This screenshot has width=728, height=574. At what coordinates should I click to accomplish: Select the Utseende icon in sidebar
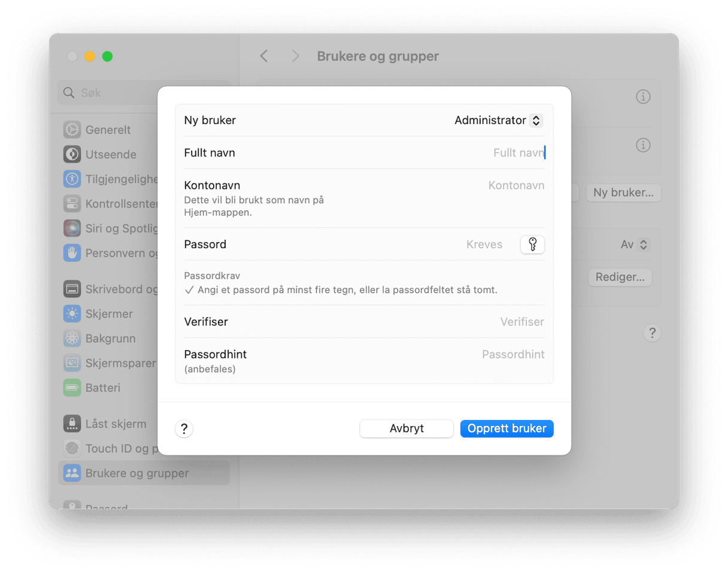click(72, 155)
